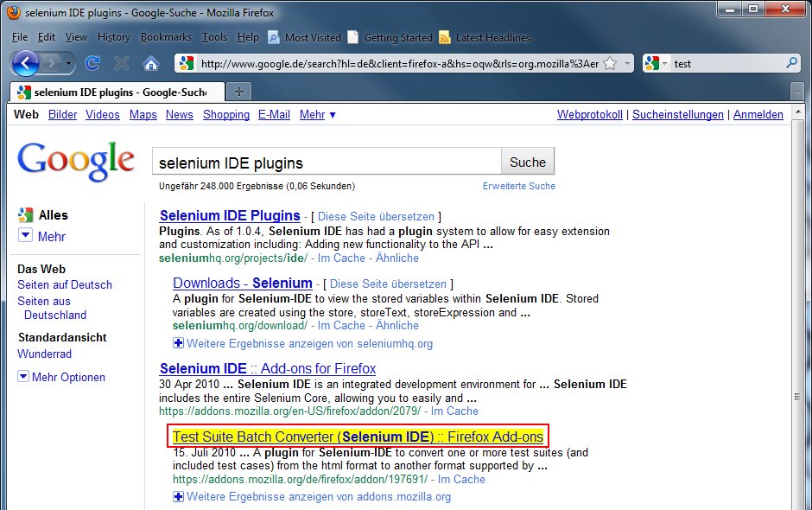
Task: Open Erweiterte Suche link
Action: click(519, 186)
